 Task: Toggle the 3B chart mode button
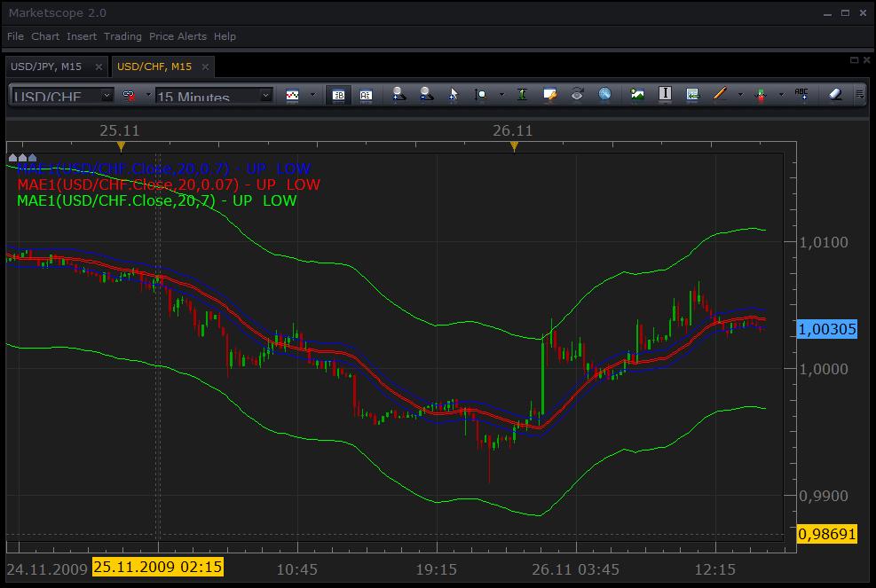coord(338,95)
